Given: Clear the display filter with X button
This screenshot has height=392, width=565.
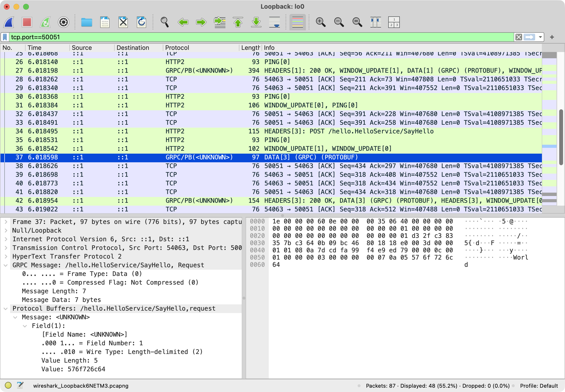Looking at the screenshot, I should click(519, 37).
